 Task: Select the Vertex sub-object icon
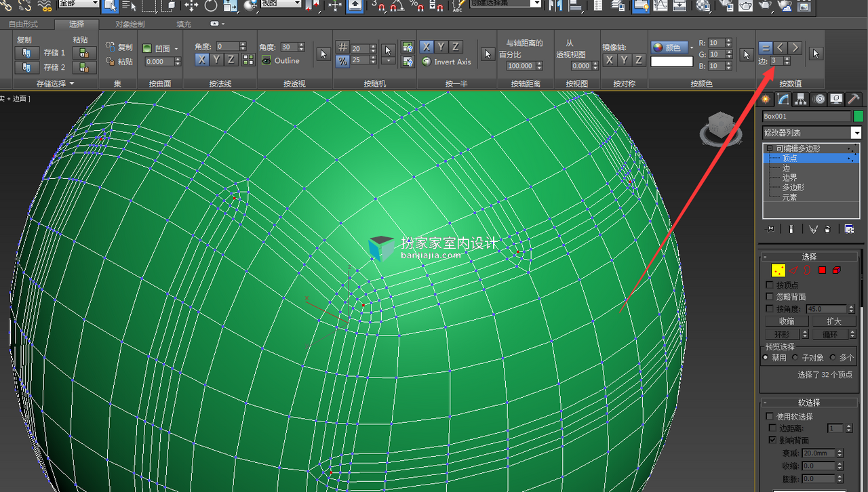(778, 270)
